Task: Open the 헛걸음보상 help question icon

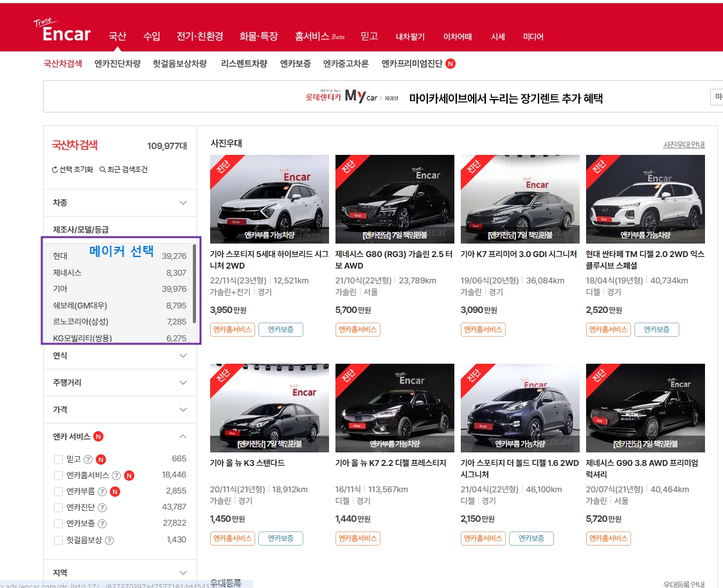Action: click(x=109, y=540)
